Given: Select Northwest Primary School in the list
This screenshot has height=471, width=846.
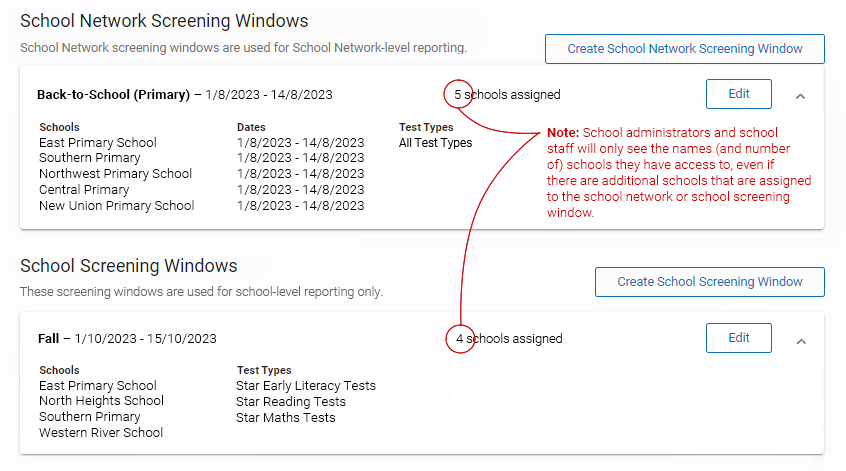Looking at the screenshot, I should 115,174.
